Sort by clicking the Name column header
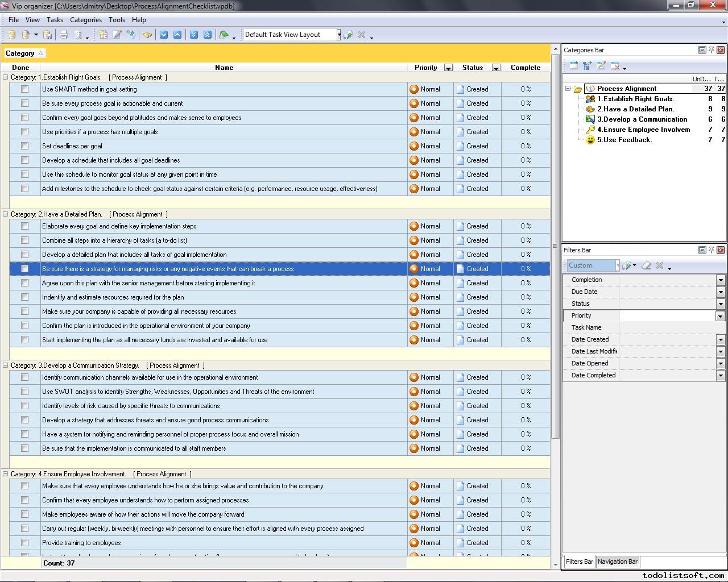 coord(224,67)
